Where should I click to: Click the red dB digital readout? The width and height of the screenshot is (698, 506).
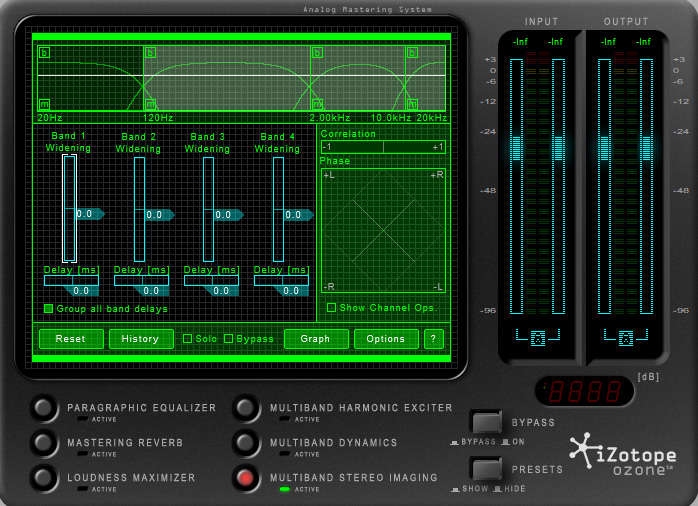(x=584, y=391)
